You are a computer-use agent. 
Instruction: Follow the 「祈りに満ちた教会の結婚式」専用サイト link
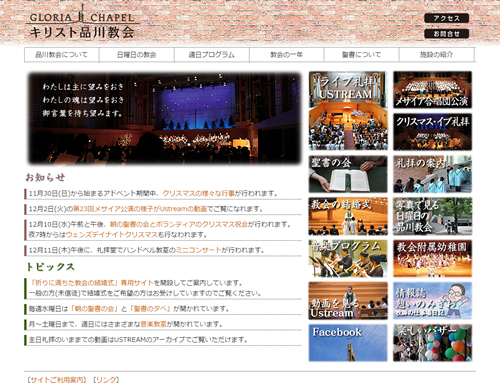tap(91, 283)
